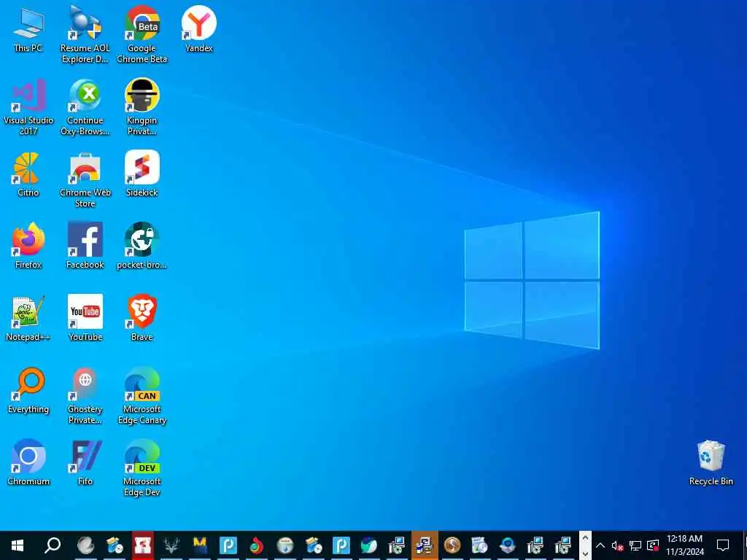Launch Sidekick browser shortcut
The height and width of the screenshot is (560, 747).
tap(142, 174)
